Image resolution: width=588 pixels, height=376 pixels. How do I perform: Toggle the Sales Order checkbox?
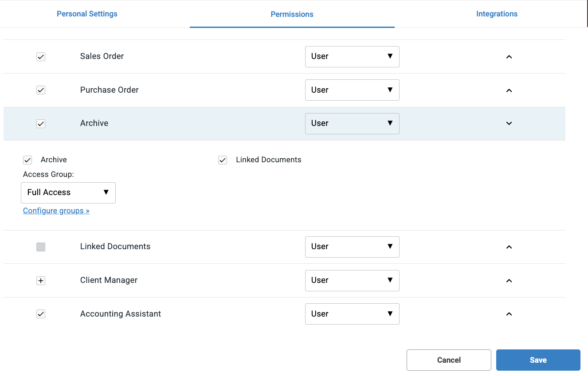41,57
